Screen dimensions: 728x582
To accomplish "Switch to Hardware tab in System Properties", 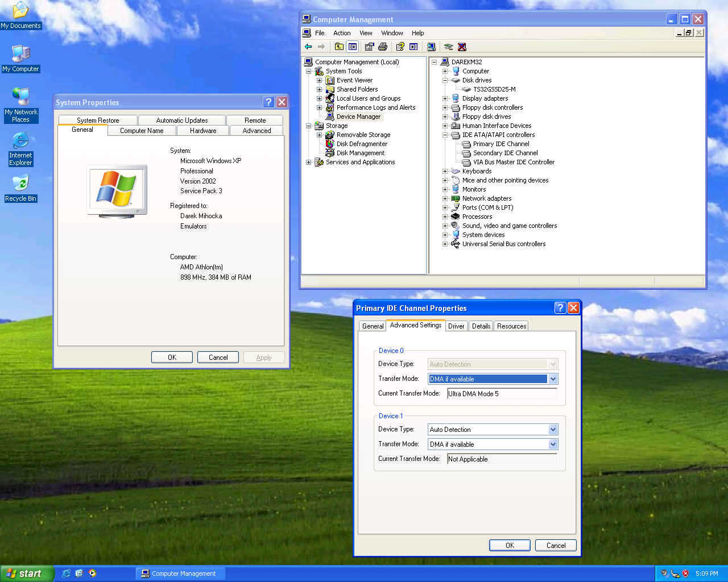I will [x=203, y=131].
